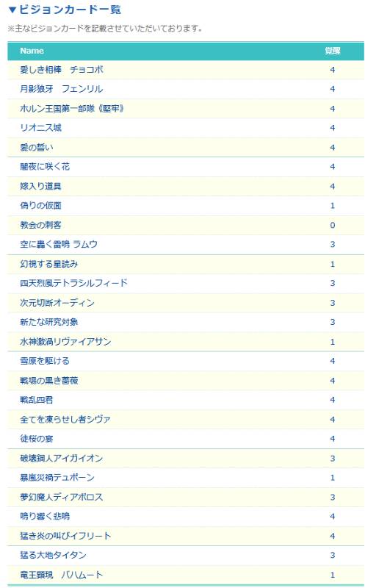Screen dimensions: 365x588
Task: Collapse the ビジョンカード一覧 section heading
Action: point(65,10)
